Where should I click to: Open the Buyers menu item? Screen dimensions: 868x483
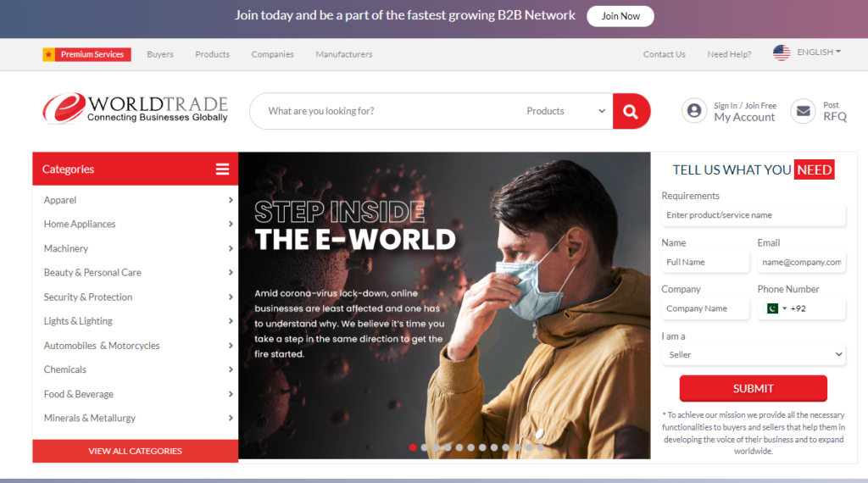160,54
